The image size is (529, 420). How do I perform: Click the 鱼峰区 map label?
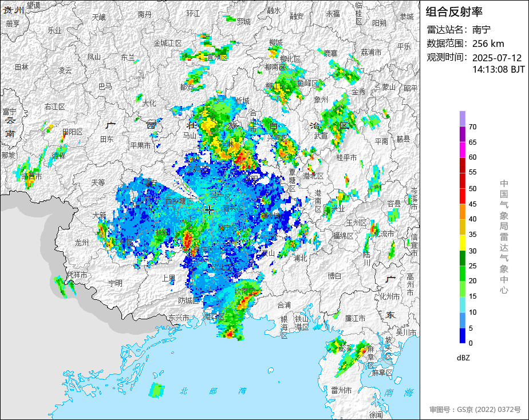308,83
